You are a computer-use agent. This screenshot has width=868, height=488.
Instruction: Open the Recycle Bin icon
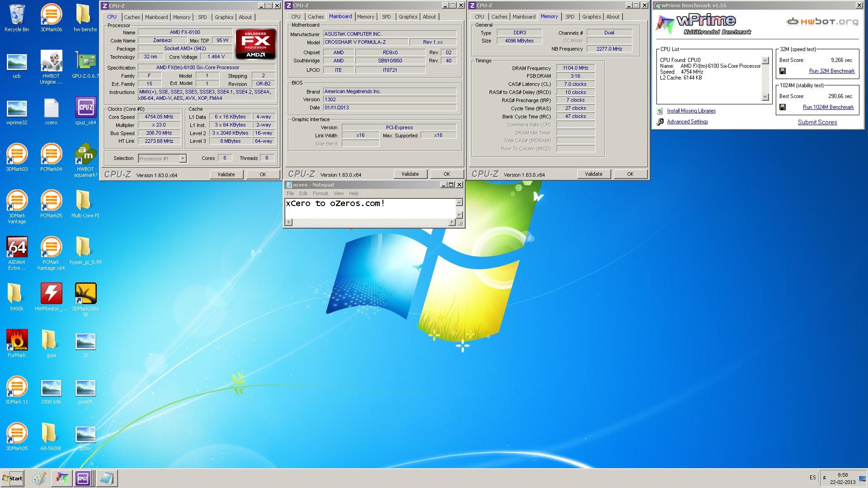pyautogui.click(x=17, y=18)
